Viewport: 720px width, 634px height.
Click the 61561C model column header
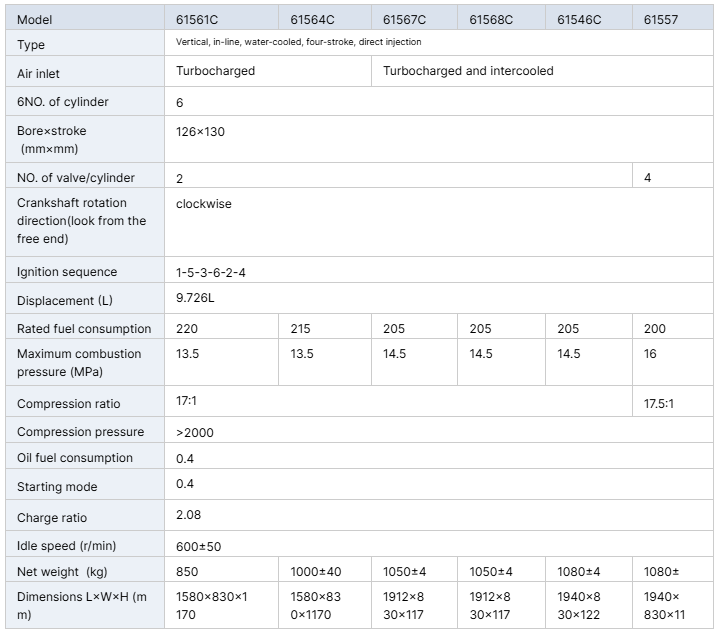point(198,20)
